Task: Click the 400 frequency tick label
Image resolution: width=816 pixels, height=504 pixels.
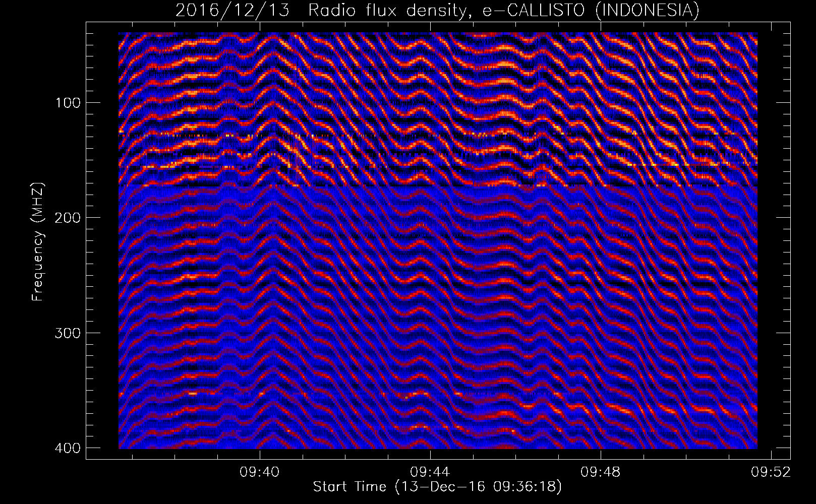Action: point(67,448)
